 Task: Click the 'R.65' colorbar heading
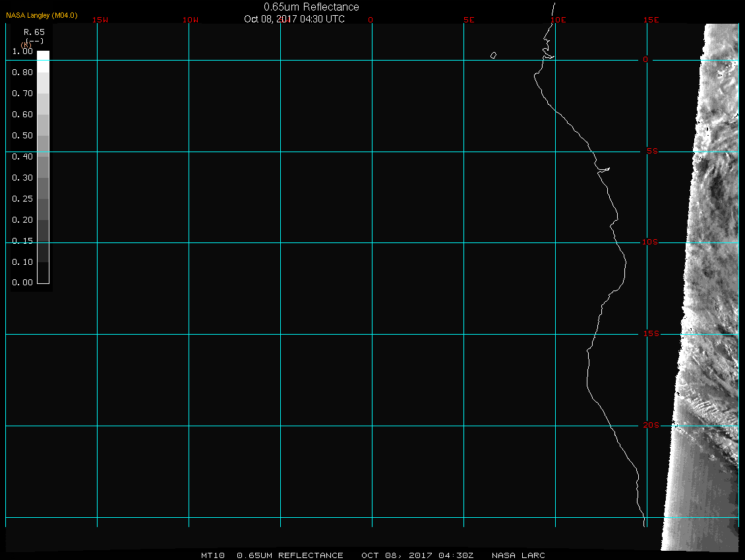[x=34, y=32]
